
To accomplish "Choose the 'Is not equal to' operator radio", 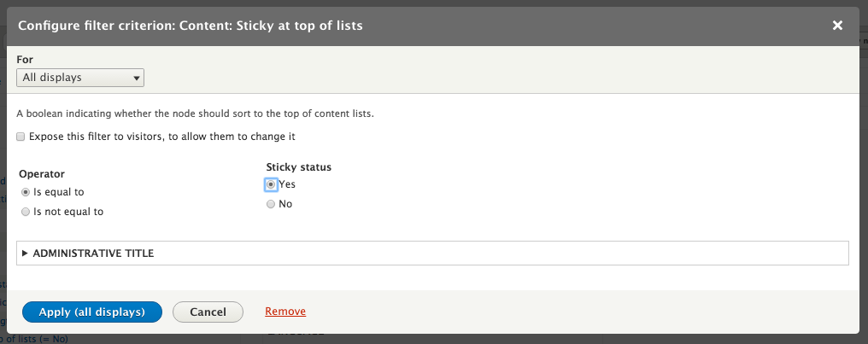I will (x=26, y=212).
